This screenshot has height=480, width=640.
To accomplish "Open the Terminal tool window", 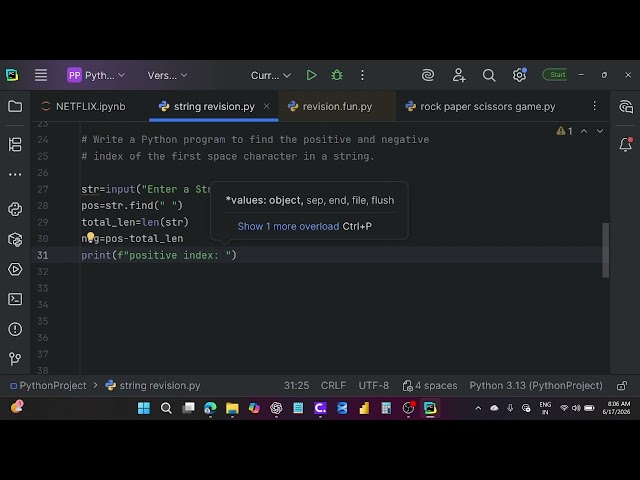I will pos(15,299).
